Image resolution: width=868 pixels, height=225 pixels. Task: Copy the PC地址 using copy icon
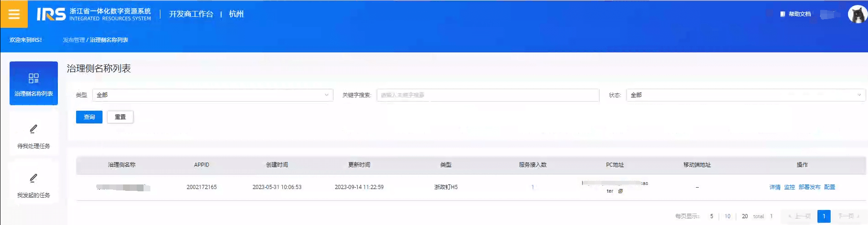(620, 191)
